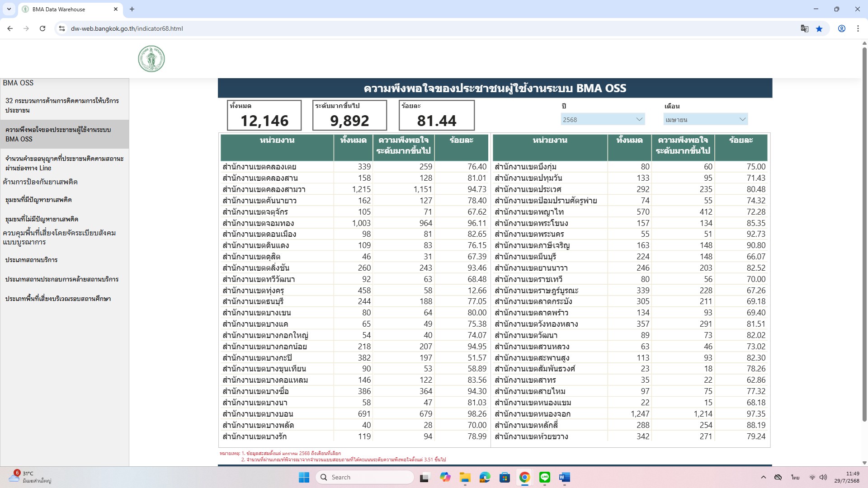Click the browser forward arrow
Image resolution: width=868 pixels, height=488 pixels.
[x=26, y=28]
